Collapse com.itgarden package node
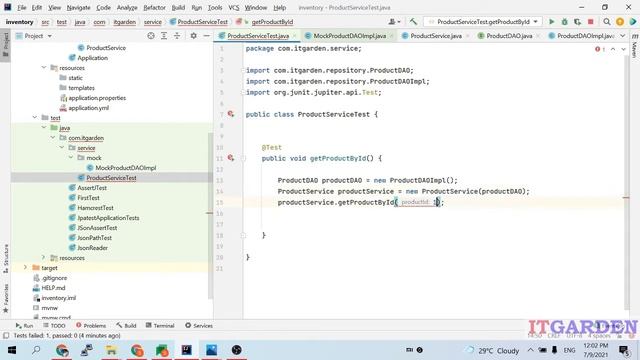This screenshot has width=640, height=360. [53, 138]
